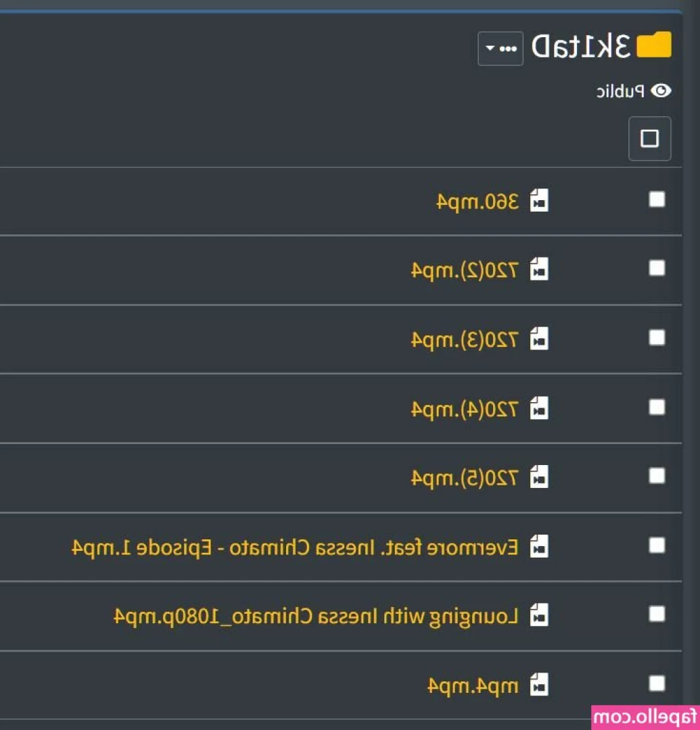Click the video file icon beside mp4.mp4
This screenshot has width=700, height=730.
point(538,685)
